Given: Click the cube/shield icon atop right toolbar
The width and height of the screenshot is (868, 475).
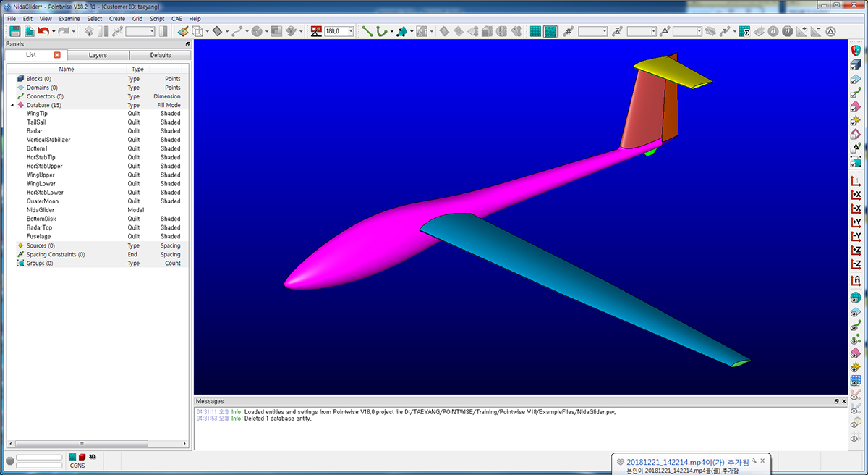Looking at the screenshot, I should pyautogui.click(x=855, y=49).
